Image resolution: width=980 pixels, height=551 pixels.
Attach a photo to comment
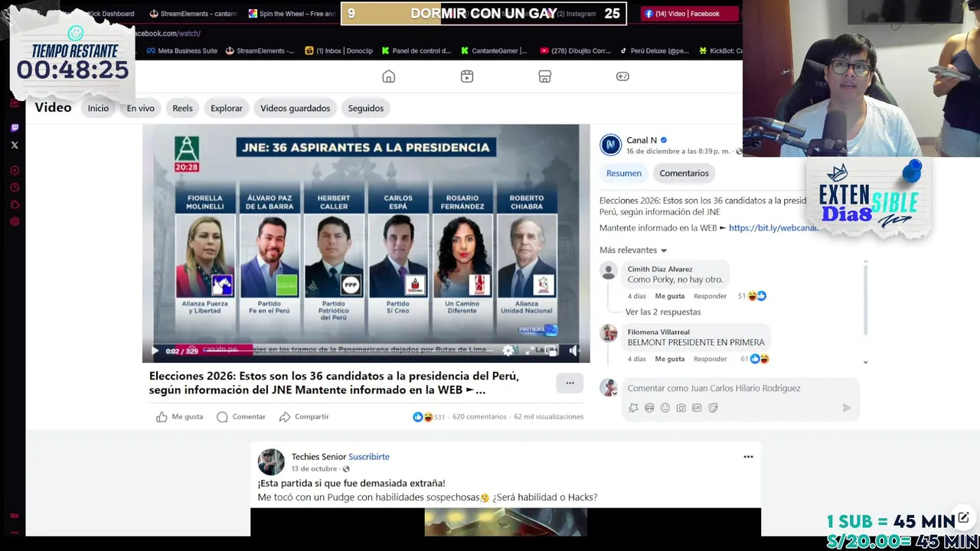pyautogui.click(x=681, y=408)
